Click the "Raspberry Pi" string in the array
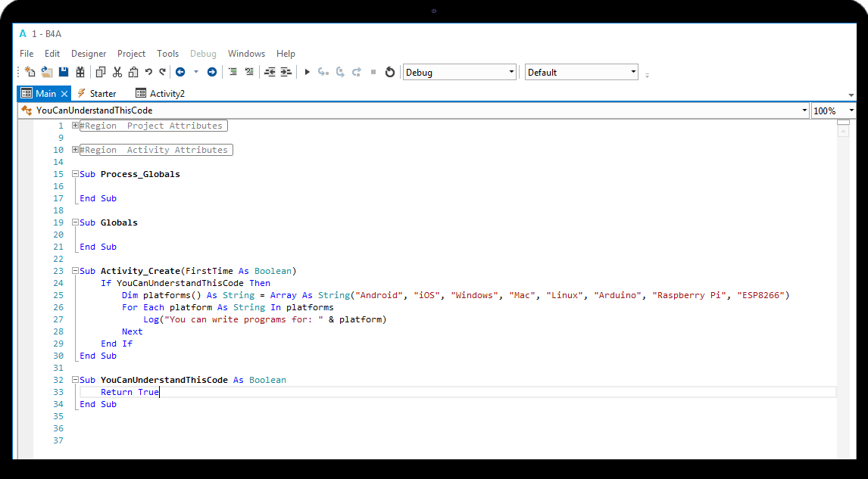This screenshot has height=479, width=868. [689, 295]
